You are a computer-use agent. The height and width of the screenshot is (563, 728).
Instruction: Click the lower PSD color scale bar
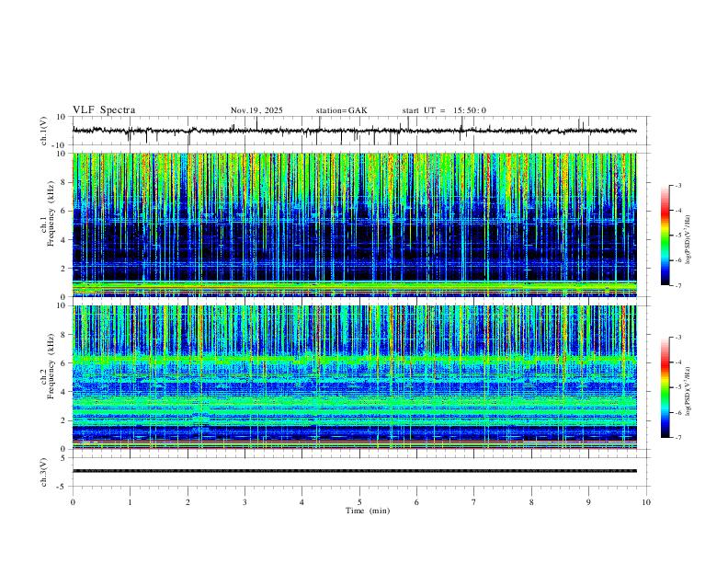tap(665, 387)
